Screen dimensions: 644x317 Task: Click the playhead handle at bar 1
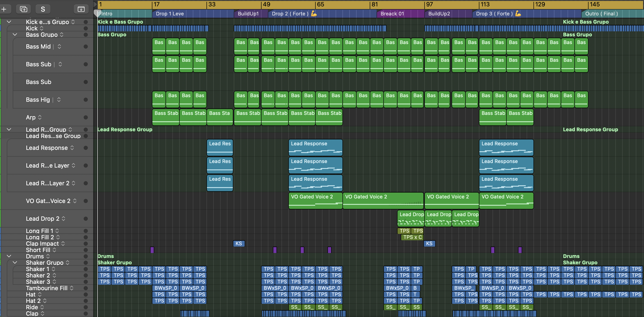(97, 13)
